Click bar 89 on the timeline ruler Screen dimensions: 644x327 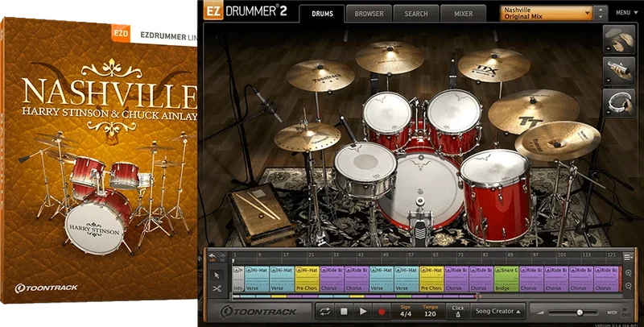tap(510, 255)
